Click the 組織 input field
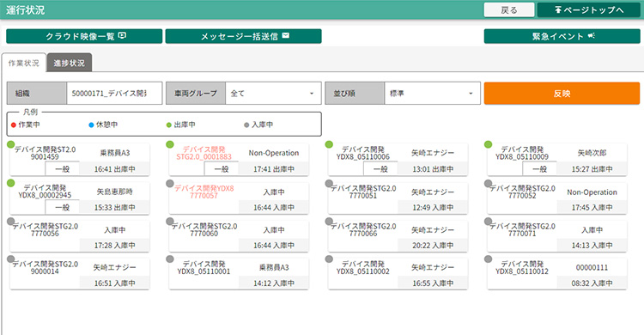 pyautogui.click(x=114, y=94)
